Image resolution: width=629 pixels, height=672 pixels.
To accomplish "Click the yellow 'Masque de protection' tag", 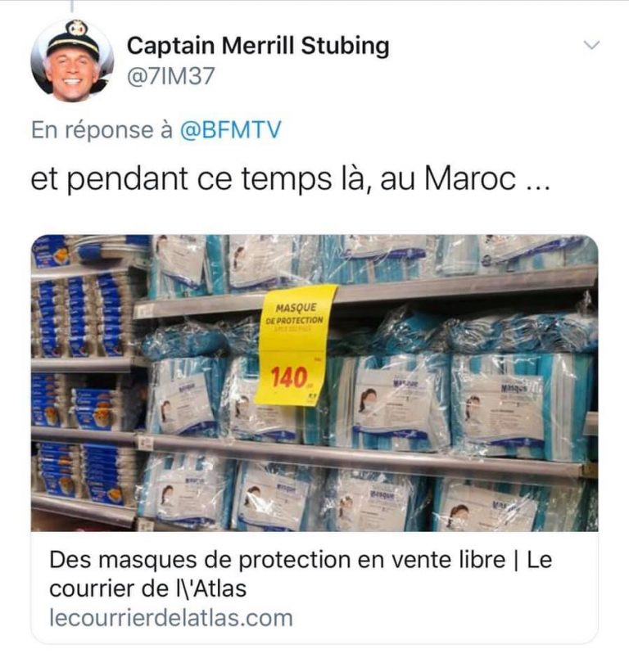I will [x=296, y=344].
